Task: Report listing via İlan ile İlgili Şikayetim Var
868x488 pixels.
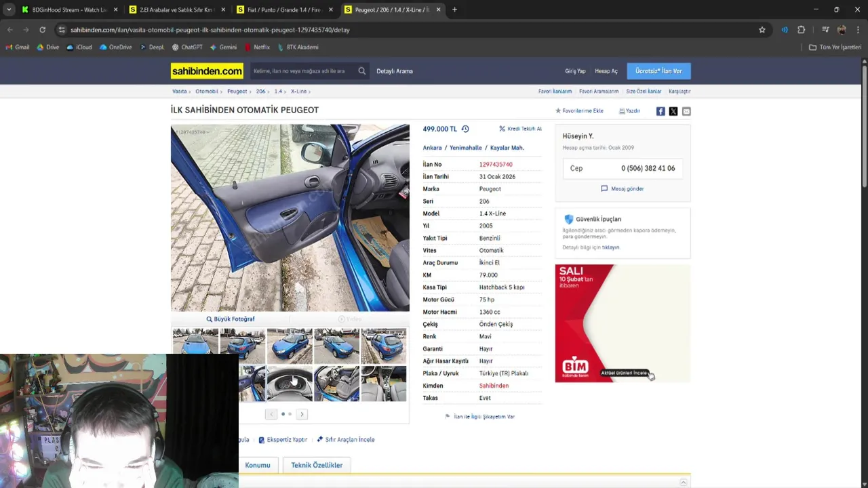Action: pyautogui.click(x=480, y=417)
